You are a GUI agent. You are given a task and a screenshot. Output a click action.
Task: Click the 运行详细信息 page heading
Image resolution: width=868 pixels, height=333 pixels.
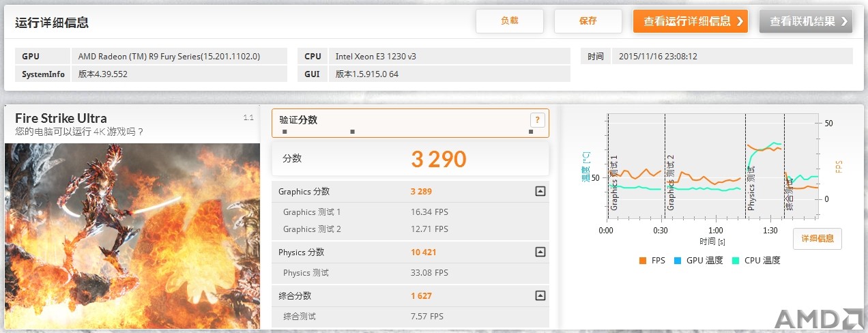coord(52,23)
